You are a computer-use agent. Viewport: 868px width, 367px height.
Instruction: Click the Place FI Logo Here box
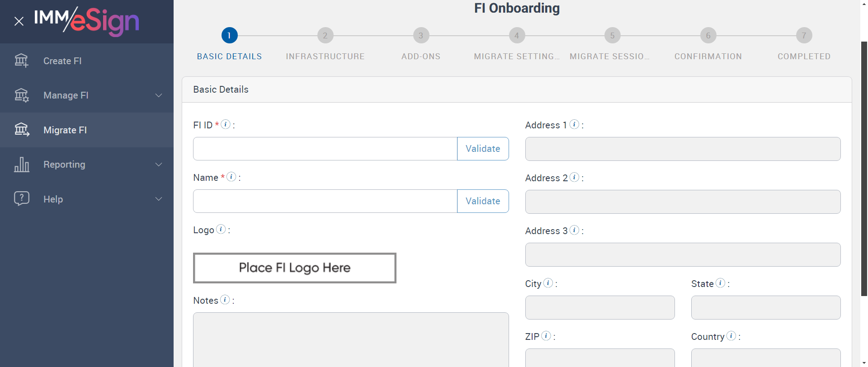coord(294,268)
